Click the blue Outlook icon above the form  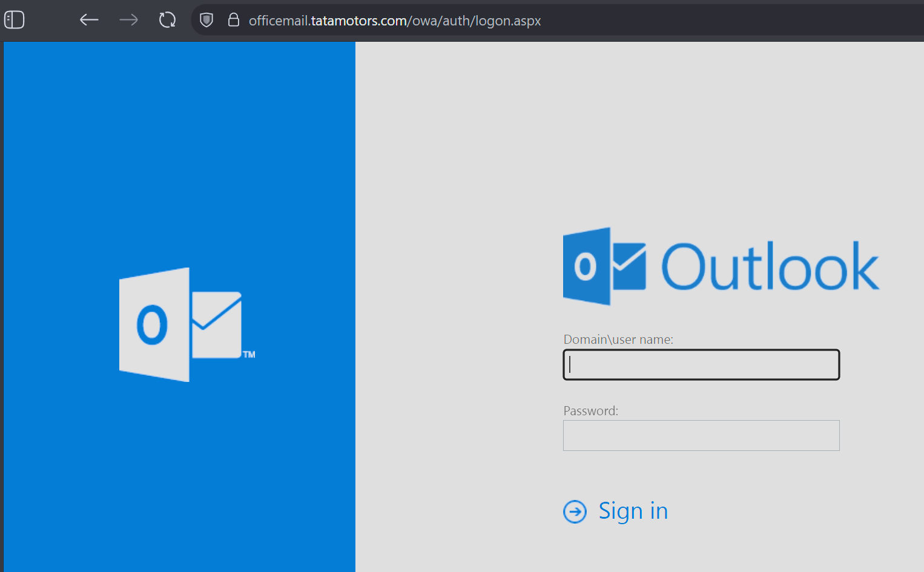click(604, 266)
